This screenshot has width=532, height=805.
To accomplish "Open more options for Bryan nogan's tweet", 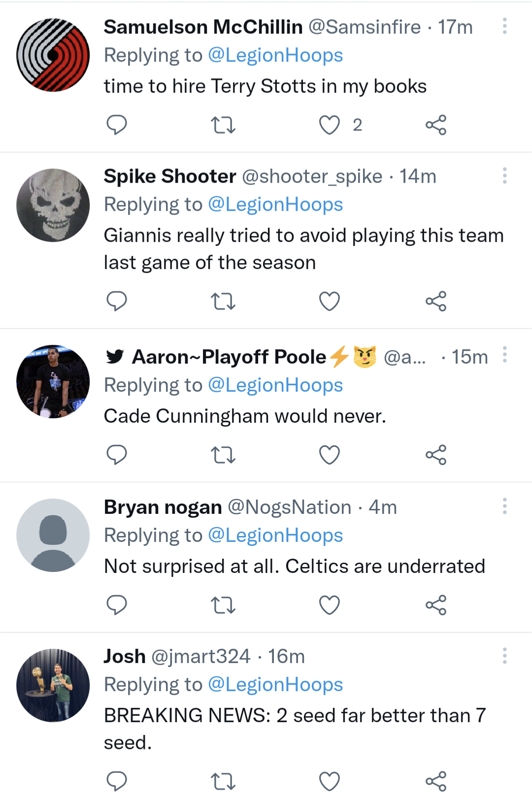I will [504, 506].
